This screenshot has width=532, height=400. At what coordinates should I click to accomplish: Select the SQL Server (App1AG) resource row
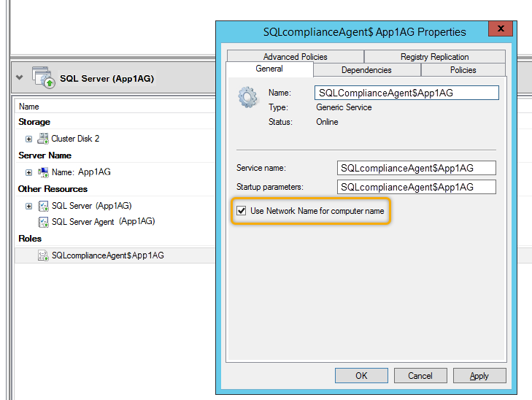(x=115, y=206)
